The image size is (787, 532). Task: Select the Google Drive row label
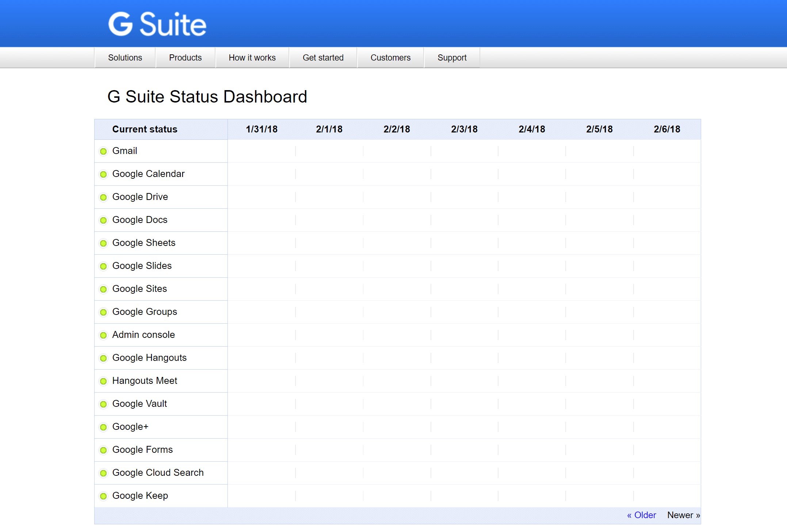click(x=140, y=197)
